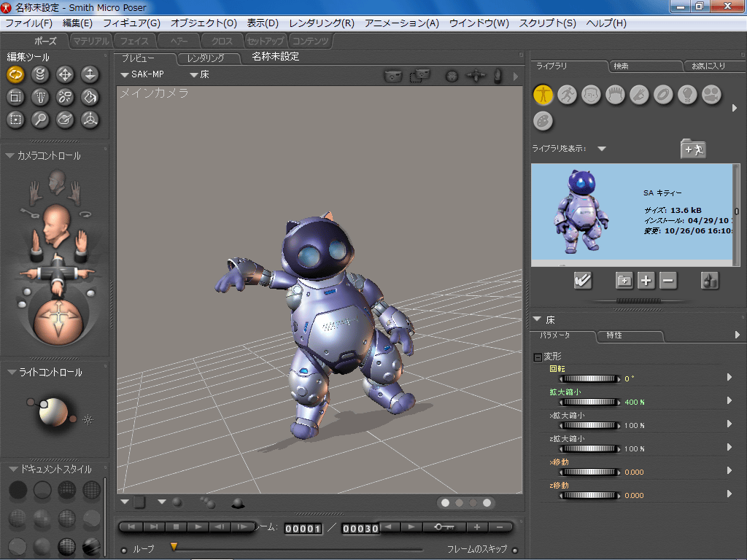Click the add-figure folder icon in library

pos(693,149)
